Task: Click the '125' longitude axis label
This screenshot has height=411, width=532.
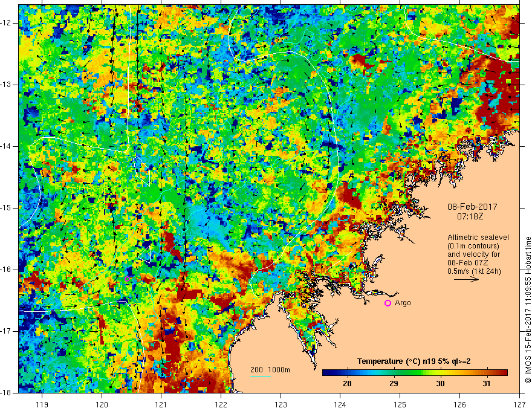Action: (400, 404)
